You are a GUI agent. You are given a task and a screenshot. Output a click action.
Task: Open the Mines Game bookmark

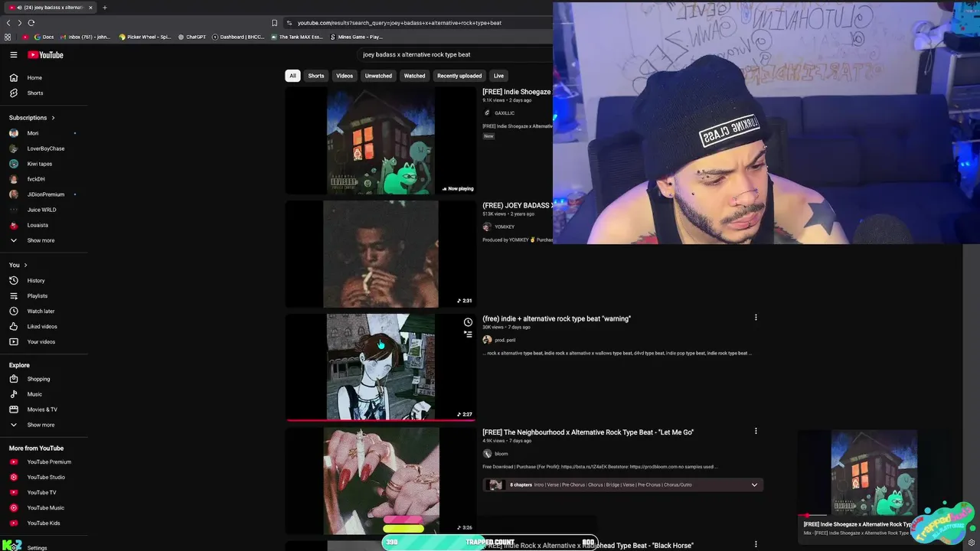tap(357, 37)
